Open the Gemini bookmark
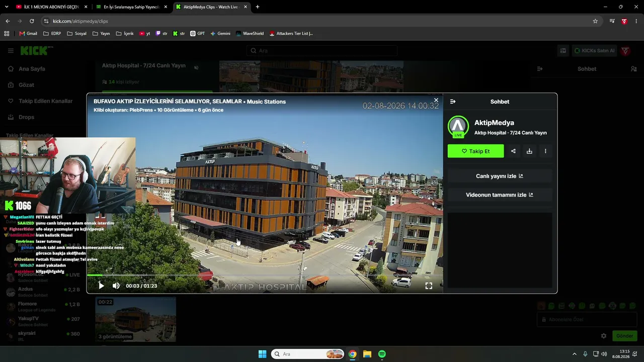Screen dimensions: 644x362 coord(220,34)
